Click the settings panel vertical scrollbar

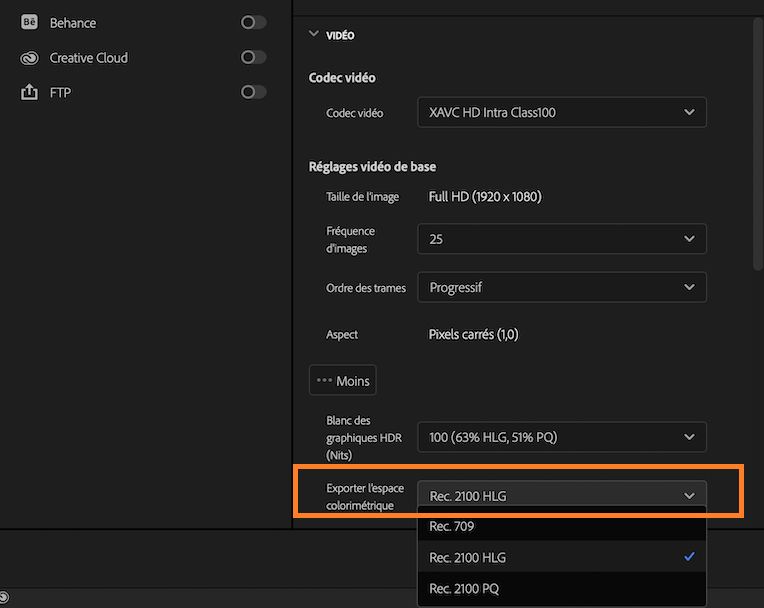pos(758,144)
